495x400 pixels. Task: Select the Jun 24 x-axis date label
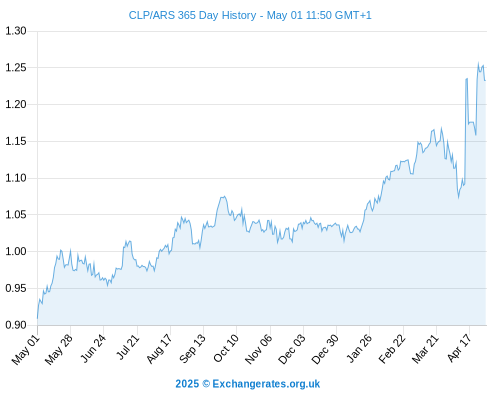coord(93,349)
